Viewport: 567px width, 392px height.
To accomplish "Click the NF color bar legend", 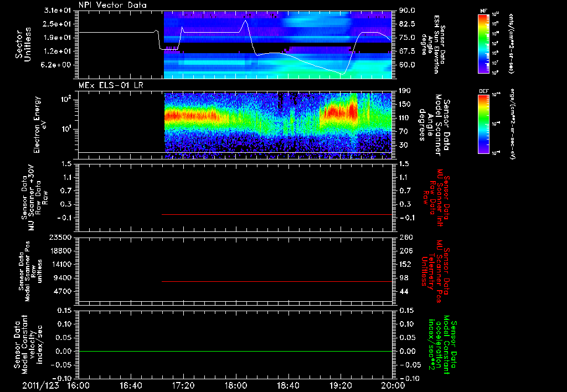I will [484, 44].
